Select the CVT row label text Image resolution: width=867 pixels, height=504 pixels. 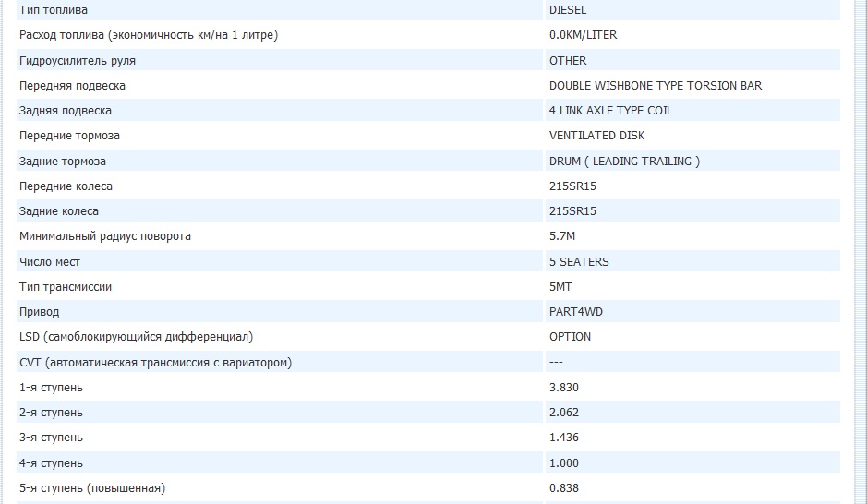(155, 363)
